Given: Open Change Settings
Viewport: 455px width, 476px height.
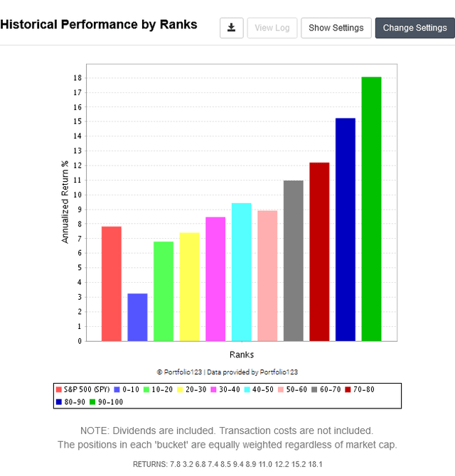Looking at the screenshot, I should 414,28.
